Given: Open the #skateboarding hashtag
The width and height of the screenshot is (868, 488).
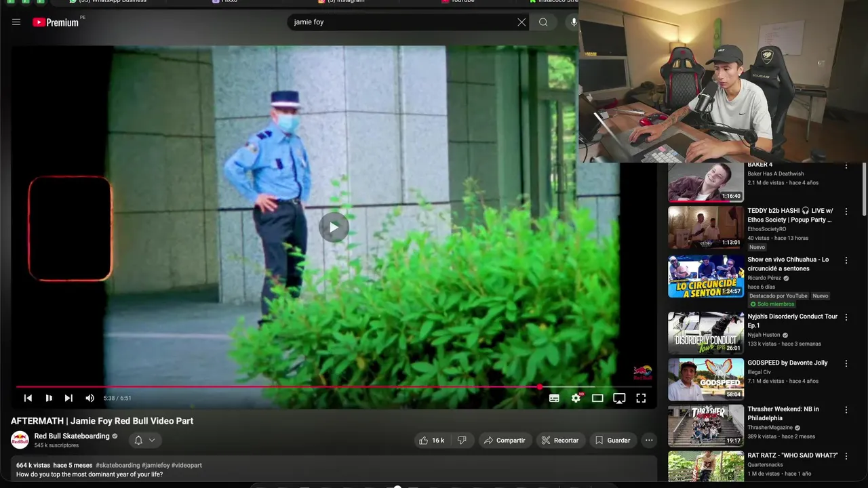Looking at the screenshot, I should click(x=118, y=466).
